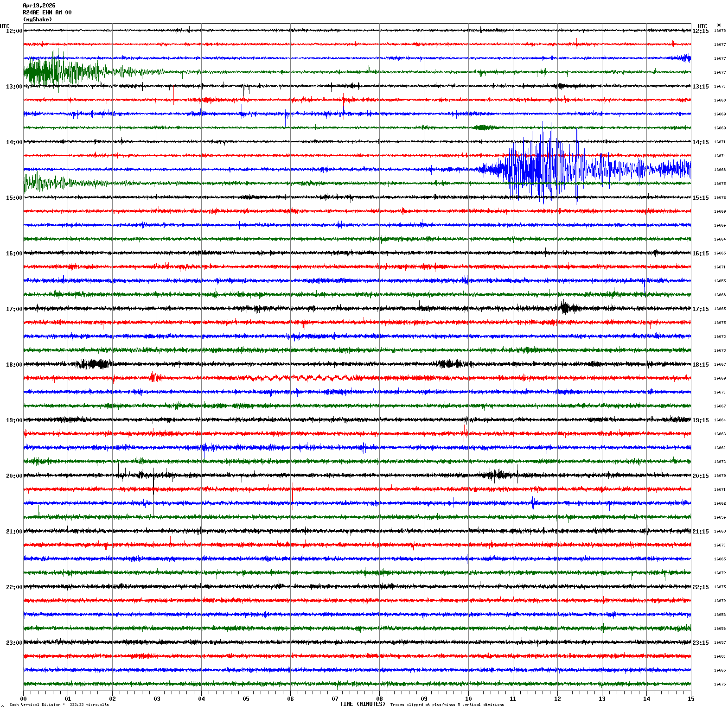The image size is (728, 711).
Task: Click the right-side 19:15 time label
Action: (x=700, y=420)
